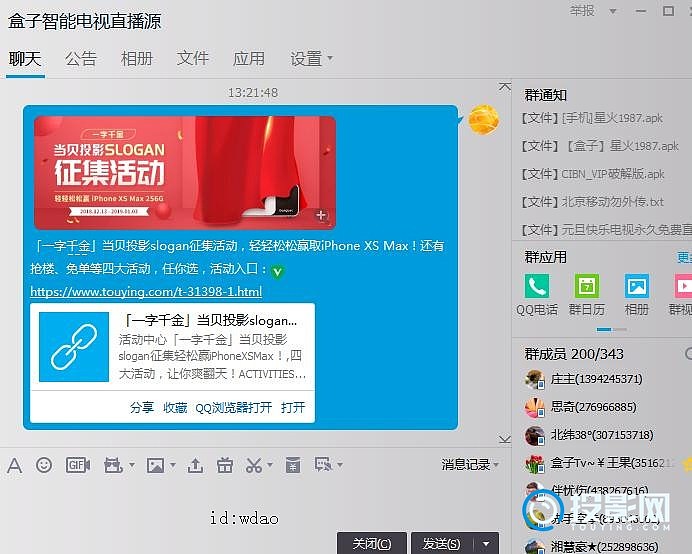
Task: Click the 群通知 heading
Action: pos(545,95)
